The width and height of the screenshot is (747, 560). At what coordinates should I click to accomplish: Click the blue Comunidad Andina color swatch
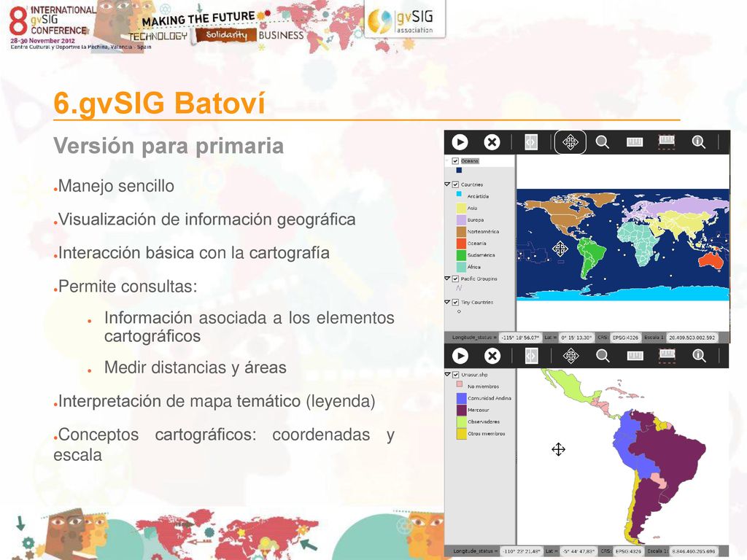461,398
